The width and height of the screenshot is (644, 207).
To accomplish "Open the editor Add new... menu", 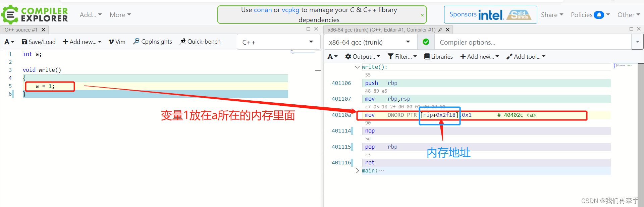I will pyautogui.click(x=82, y=42).
